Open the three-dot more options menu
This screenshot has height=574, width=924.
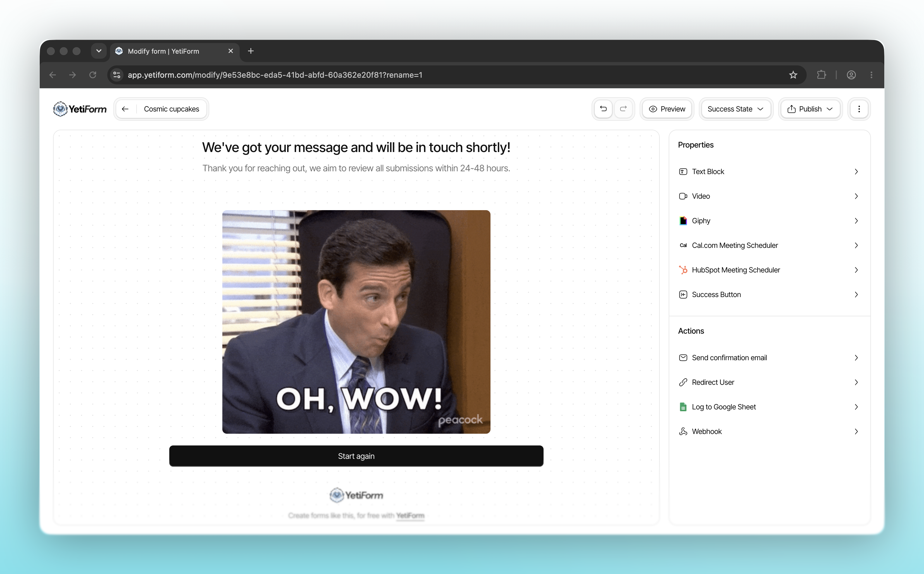pos(859,109)
